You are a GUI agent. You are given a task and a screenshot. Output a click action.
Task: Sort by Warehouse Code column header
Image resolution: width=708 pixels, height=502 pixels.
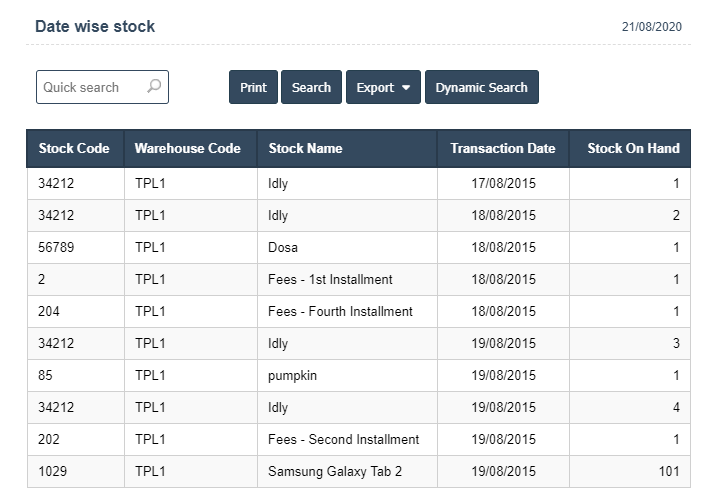coord(188,148)
